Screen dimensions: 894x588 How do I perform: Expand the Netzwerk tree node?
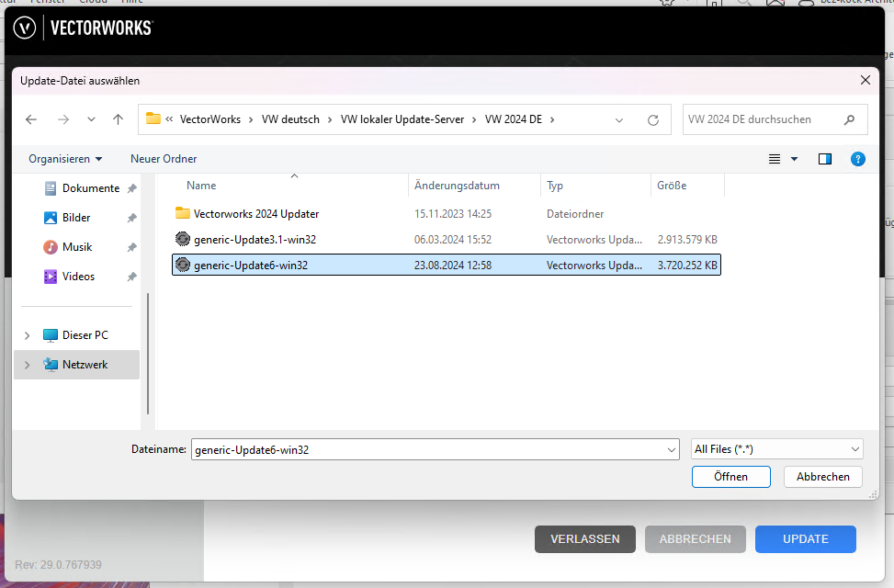pyautogui.click(x=28, y=365)
